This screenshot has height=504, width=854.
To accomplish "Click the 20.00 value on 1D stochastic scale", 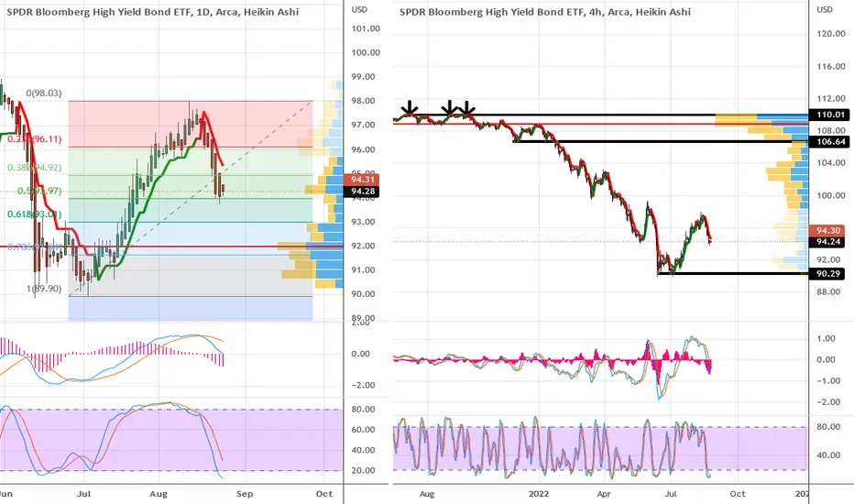I will tap(363, 470).
